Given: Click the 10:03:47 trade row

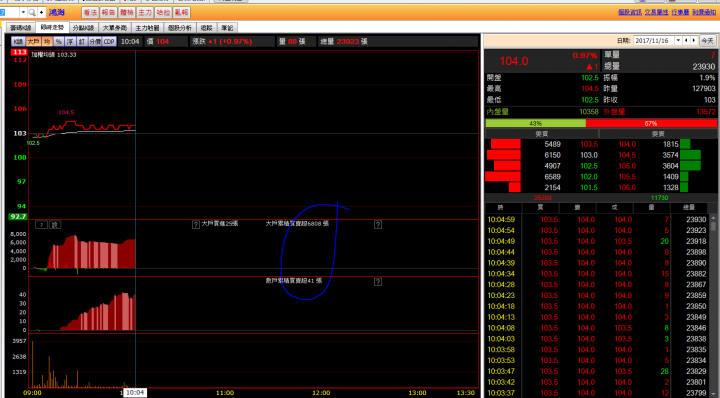Looking at the screenshot, I should 597,371.
